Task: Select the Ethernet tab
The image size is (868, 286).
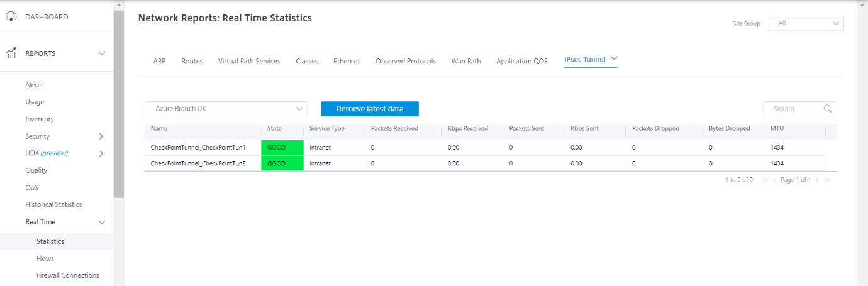Action: pos(347,61)
